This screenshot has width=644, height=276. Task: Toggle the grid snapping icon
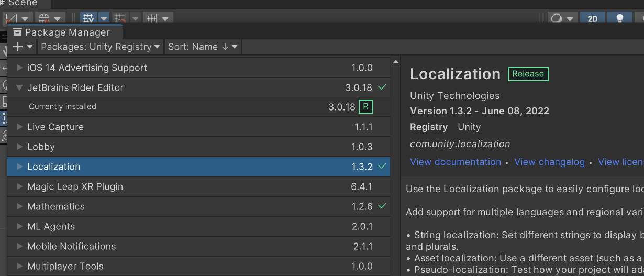coord(120,18)
